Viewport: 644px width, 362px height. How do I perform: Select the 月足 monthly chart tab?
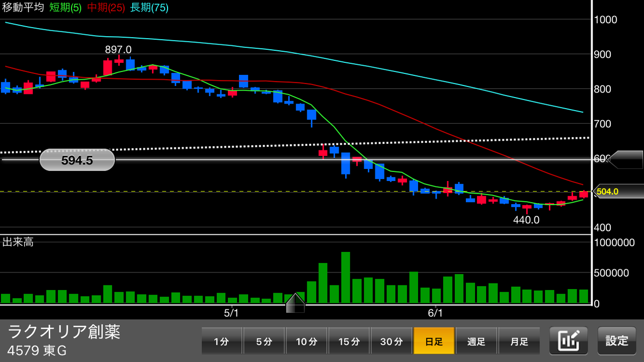coord(519,341)
